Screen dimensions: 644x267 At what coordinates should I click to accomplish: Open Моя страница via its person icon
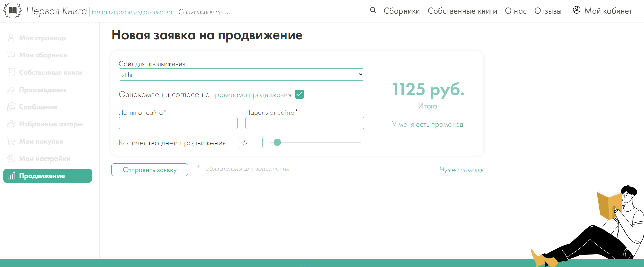(x=11, y=38)
